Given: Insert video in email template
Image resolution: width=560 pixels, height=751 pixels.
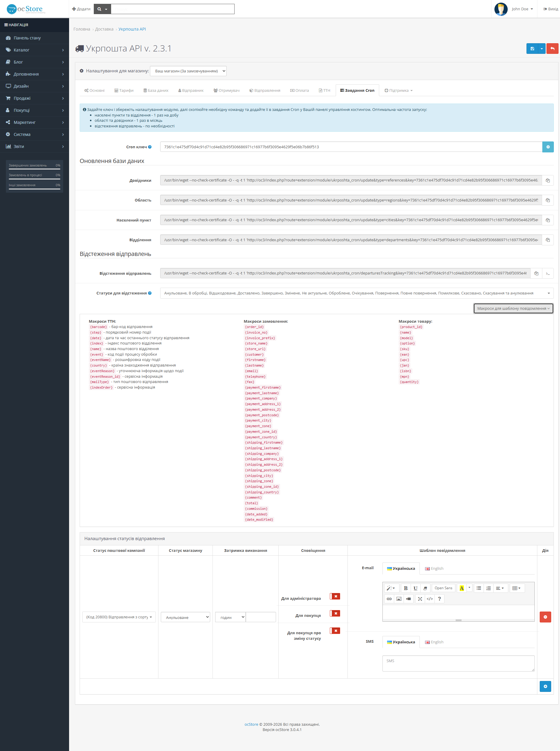Looking at the screenshot, I should [409, 599].
